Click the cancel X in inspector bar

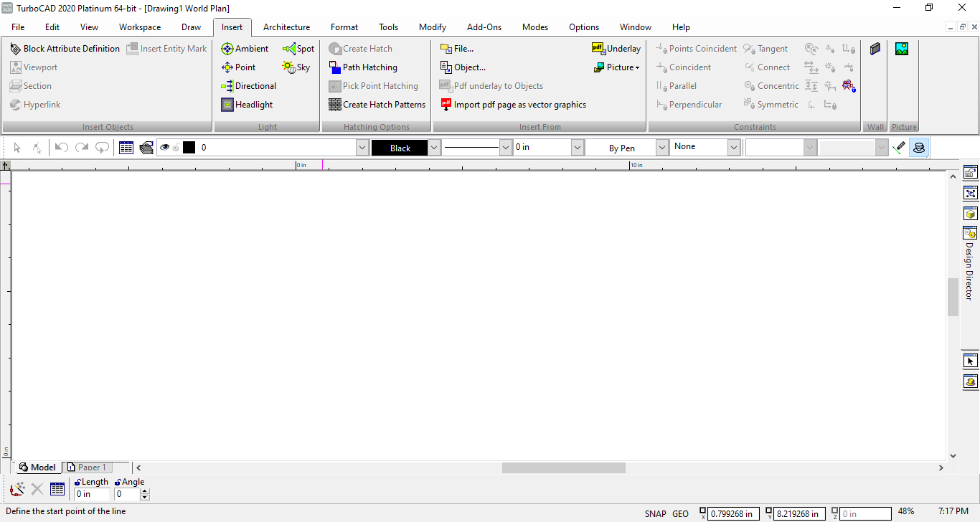click(x=37, y=489)
